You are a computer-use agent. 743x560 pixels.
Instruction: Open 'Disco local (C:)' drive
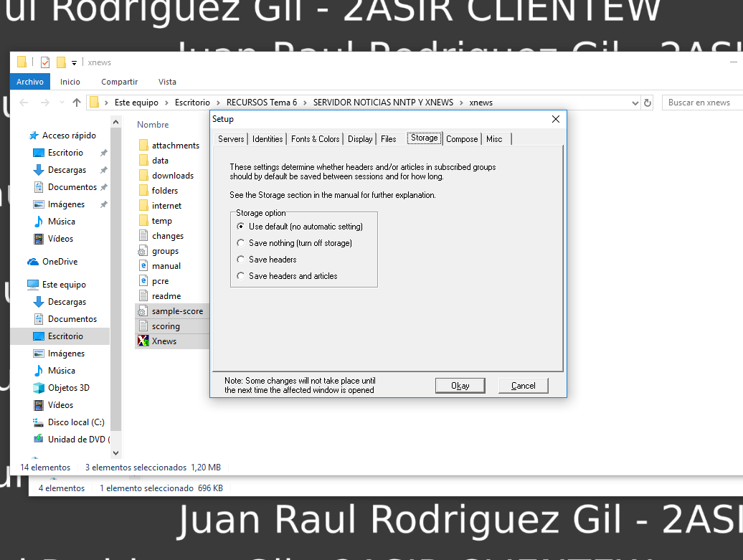click(x=76, y=422)
